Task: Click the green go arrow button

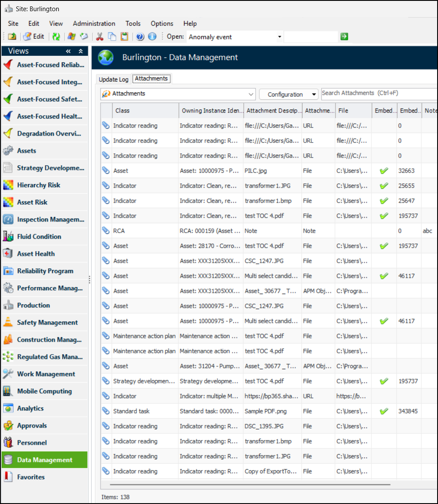Action: (x=344, y=36)
